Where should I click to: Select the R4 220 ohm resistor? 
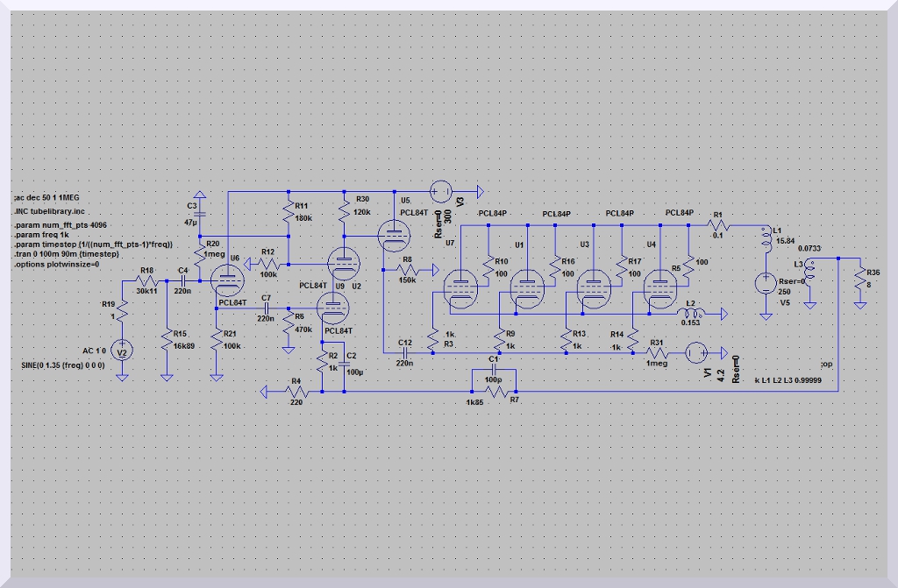[296, 392]
